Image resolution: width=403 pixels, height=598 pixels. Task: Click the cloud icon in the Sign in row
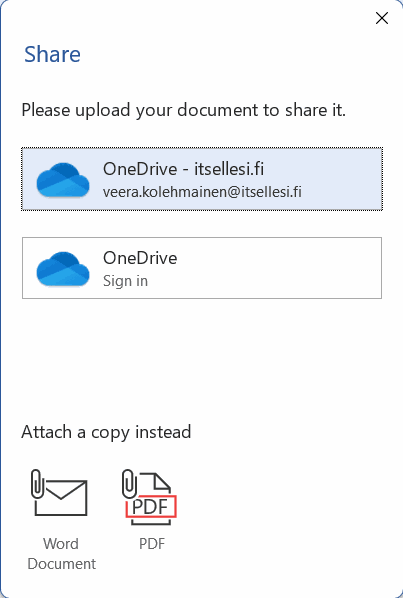pos(63,268)
